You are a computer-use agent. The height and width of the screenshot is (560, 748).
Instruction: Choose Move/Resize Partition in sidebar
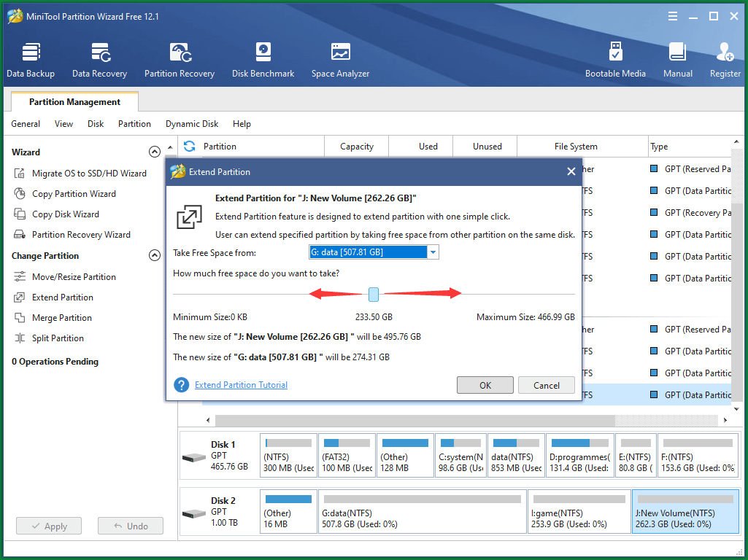64,277
